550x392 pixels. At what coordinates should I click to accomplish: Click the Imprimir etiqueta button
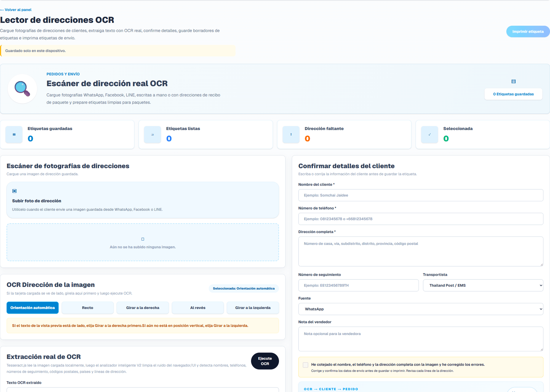528,31
